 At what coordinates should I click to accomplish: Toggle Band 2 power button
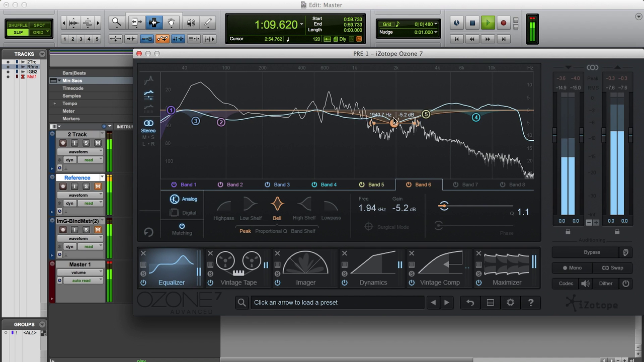[x=220, y=185]
